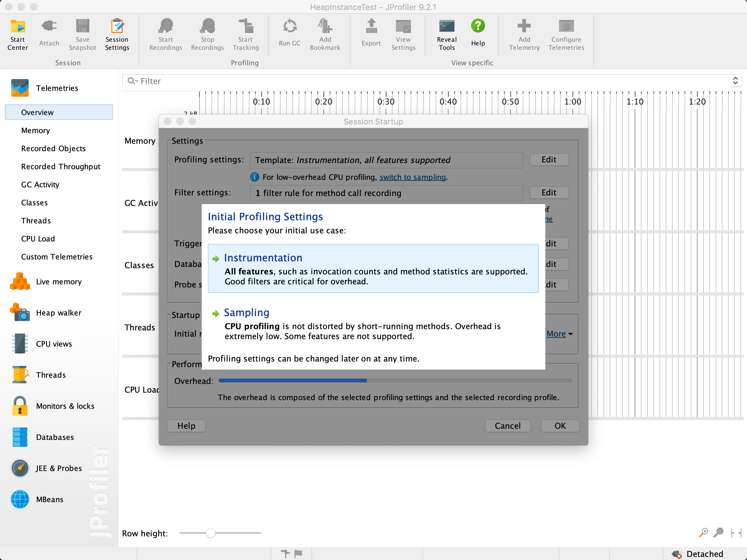Open the Heap walker section
This screenshot has width=747, height=560.
point(46,313)
